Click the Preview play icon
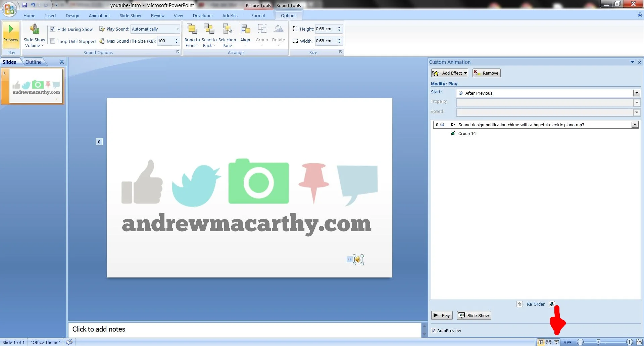The height and width of the screenshot is (346, 644). pyautogui.click(x=11, y=29)
